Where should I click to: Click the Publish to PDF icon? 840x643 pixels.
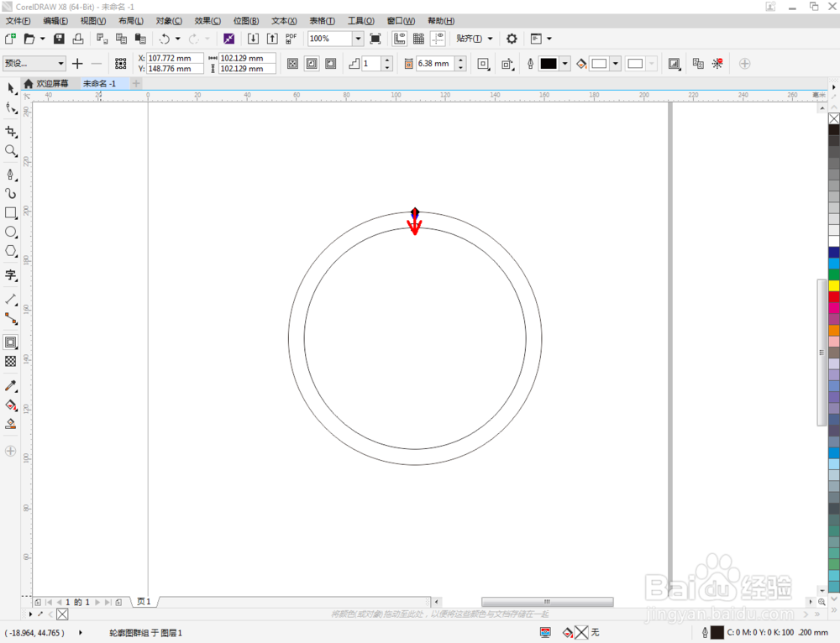(x=291, y=39)
